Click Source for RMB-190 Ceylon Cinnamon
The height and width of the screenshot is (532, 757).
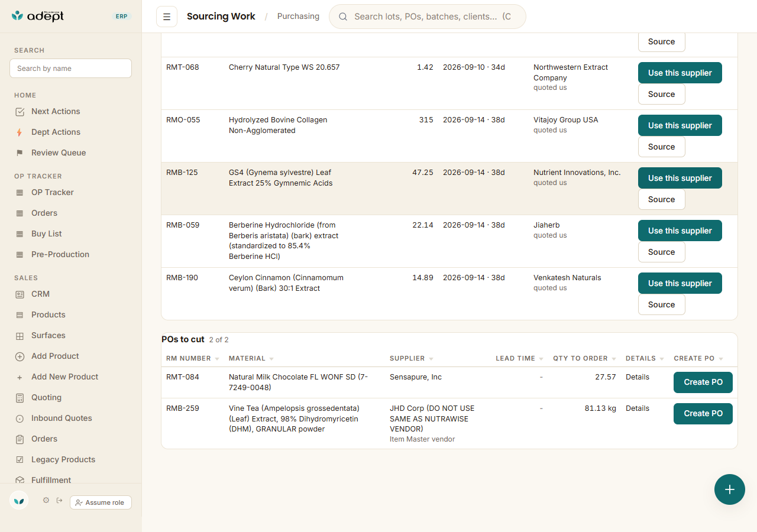click(662, 304)
